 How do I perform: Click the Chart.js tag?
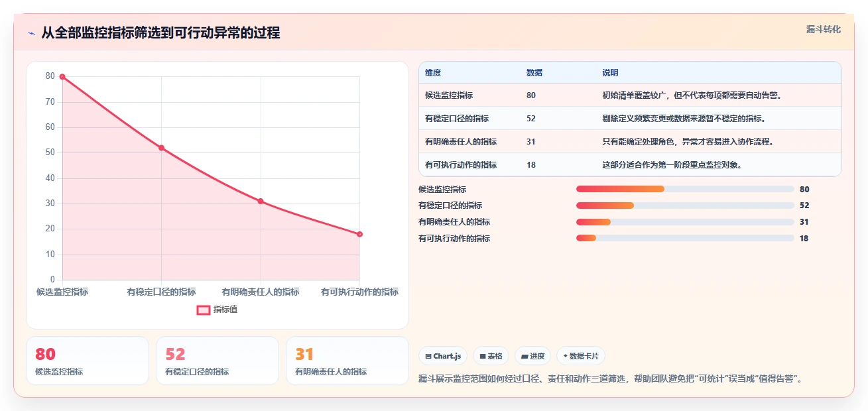[443, 356]
